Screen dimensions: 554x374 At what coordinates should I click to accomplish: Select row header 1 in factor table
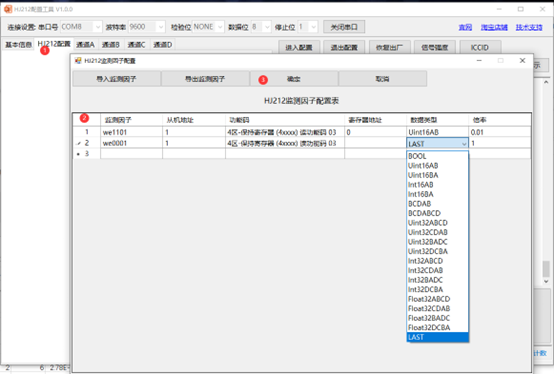[x=87, y=132]
